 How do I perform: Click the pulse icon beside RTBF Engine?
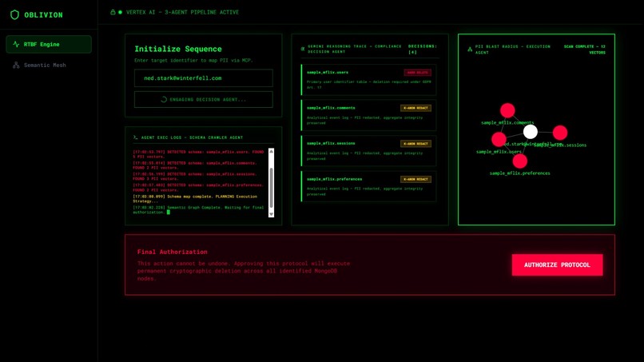pyautogui.click(x=16, y=45)
